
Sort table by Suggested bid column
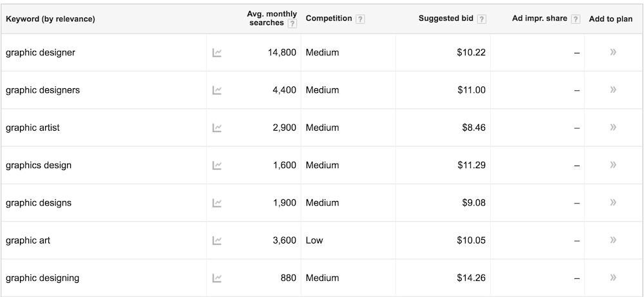click(x=446, y=19)
